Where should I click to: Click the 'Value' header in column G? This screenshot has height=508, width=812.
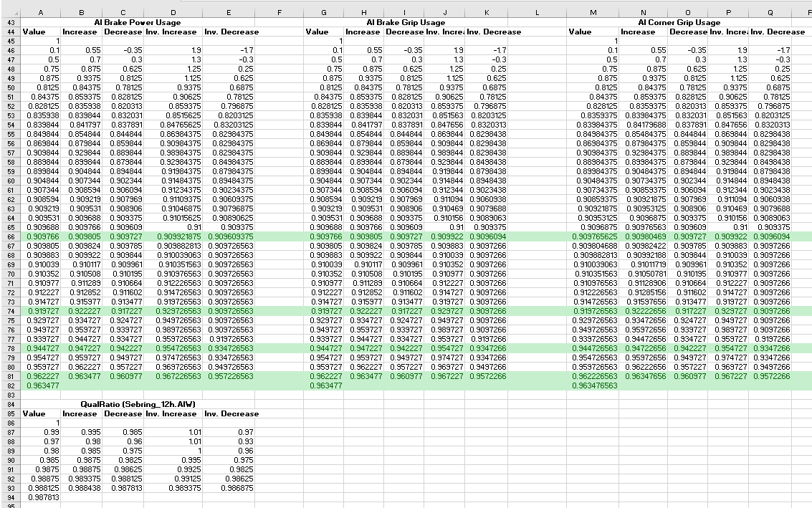pyautogui.click(x=324, y=32)
